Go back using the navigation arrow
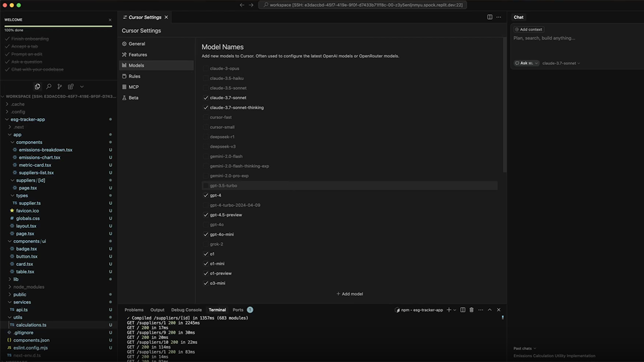Screen dimensions: 644x362 (x=242, y=5)
